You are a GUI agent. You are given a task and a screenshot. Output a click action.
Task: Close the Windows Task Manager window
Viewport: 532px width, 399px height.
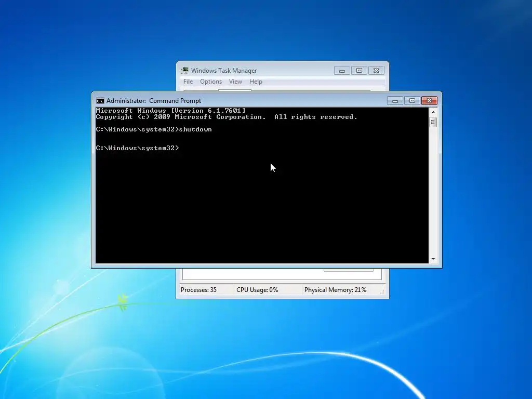pos(376,71)
